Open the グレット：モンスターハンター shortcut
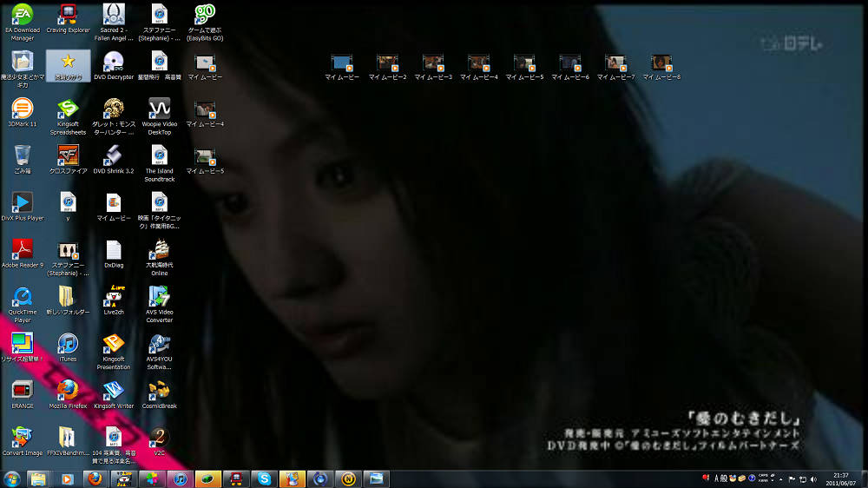 (x=114, y=116)
